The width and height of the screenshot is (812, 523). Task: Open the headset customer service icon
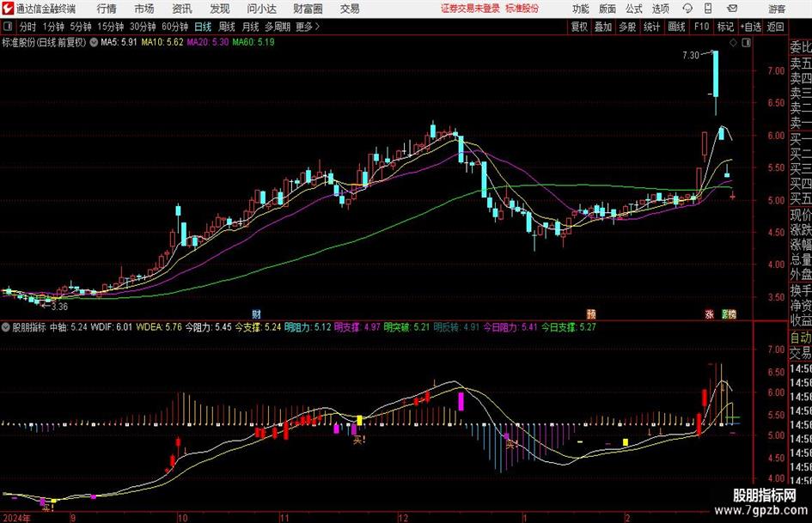[687, 9]
